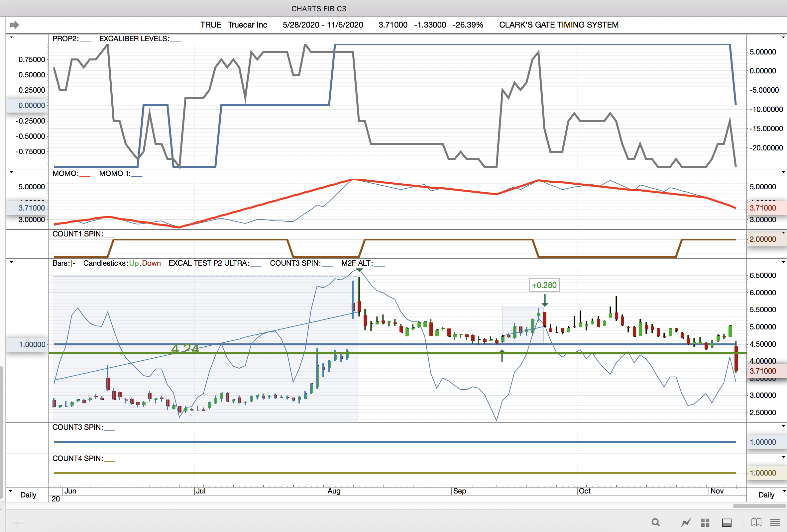This screenshot has height=532, width=787.
Task: Click the EXCALIBER LEVELS legend label
Action: (x=134, y=39)
